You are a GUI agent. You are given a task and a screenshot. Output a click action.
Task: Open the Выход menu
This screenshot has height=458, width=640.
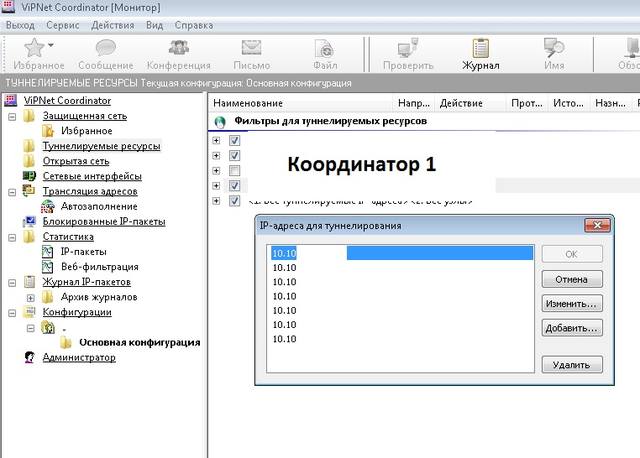(x=20, y=25)
